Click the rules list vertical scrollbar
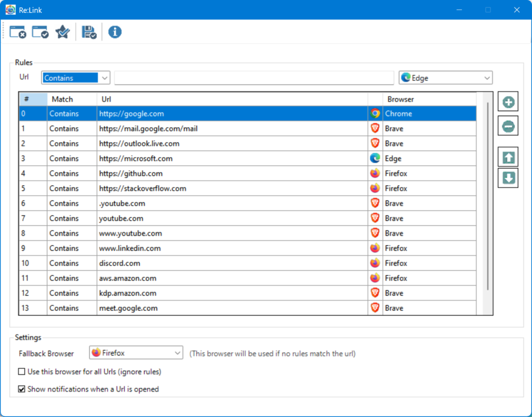 487,198
